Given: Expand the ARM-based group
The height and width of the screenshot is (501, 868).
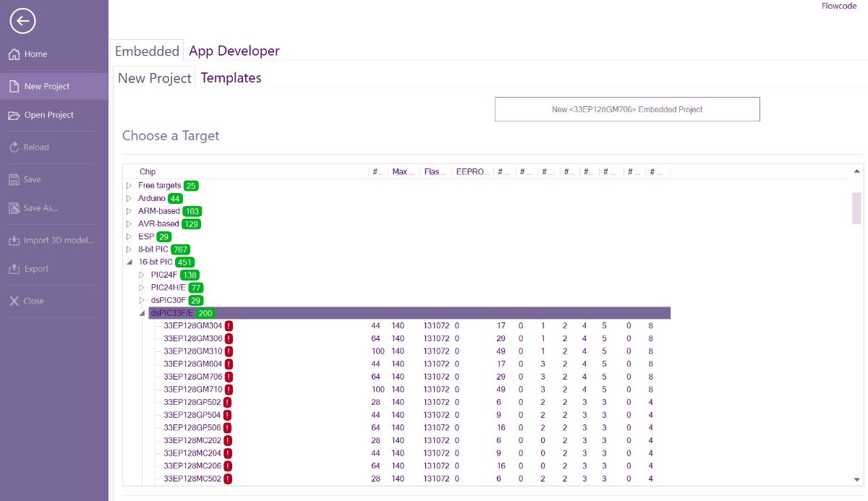Looking at the screenshot, I should pyautogui.click(x=129, y=211).
